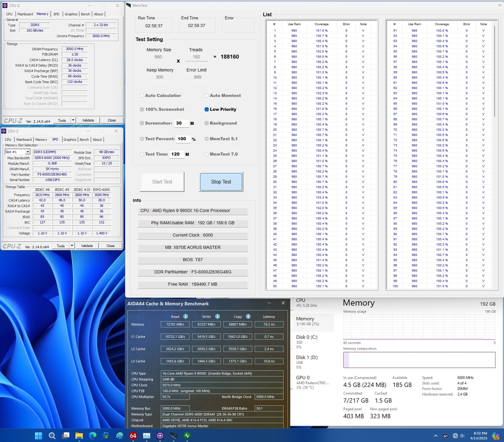
Task: Select GPU 0 in Task Manager sidebar
Action: 312,382
